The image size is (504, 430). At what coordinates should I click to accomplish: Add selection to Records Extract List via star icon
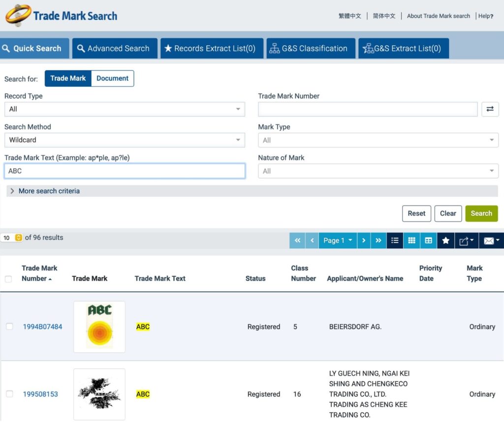(x=445, y=240)
